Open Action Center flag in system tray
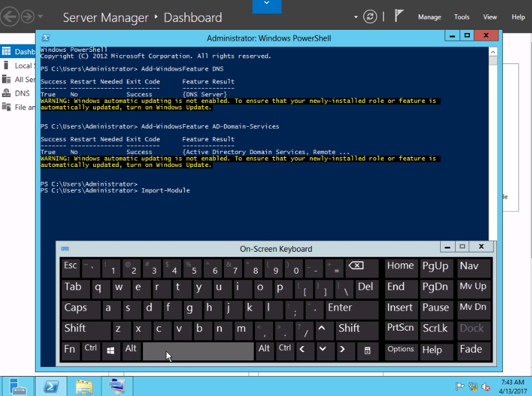 460,386
